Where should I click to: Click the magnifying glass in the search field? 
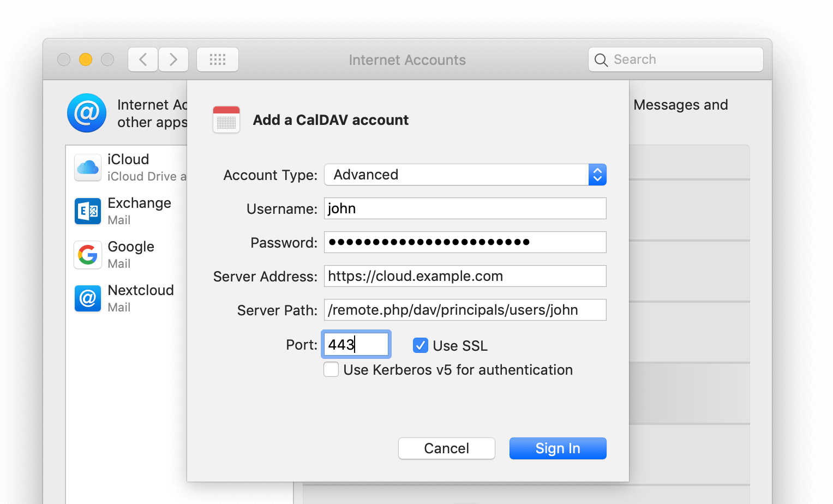click(x=601, y=60)
